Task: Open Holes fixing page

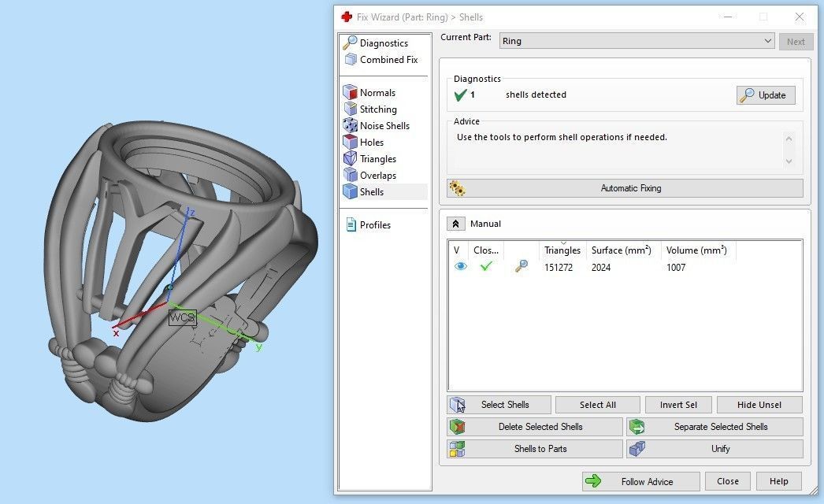Action: (x=372, y=143)
